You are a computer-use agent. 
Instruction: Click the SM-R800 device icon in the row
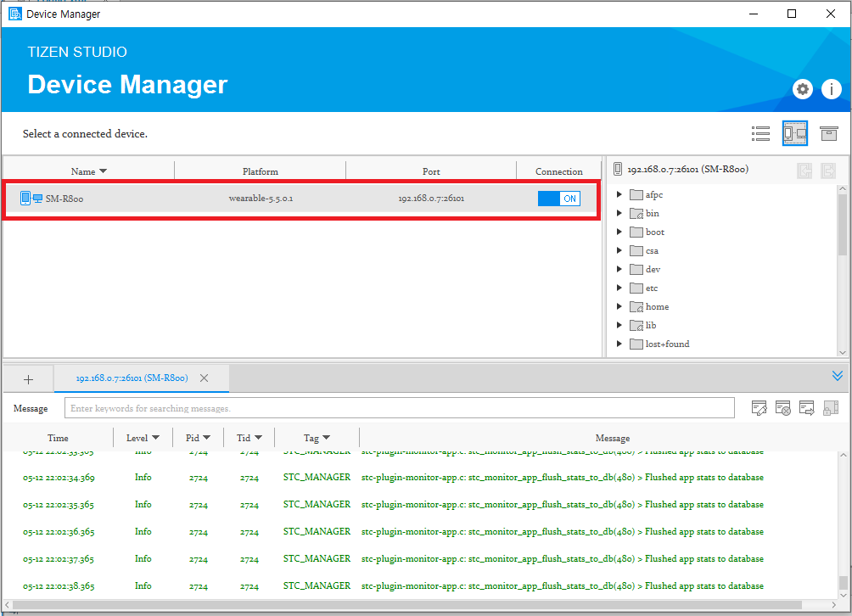coord(31,199)
